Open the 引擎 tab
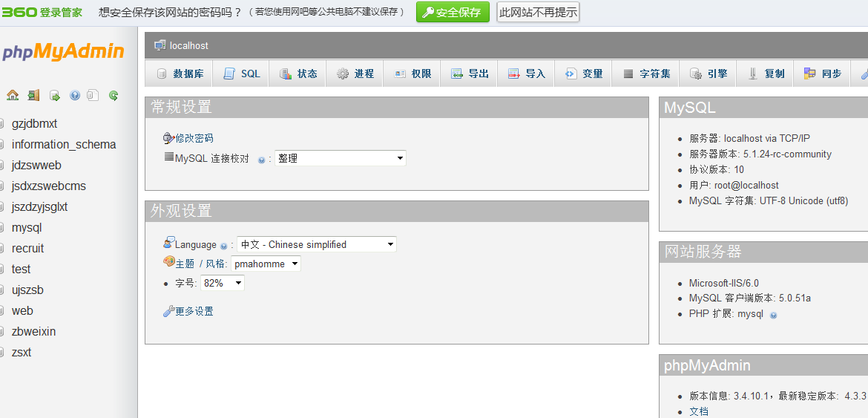The image size is (868, 418). (708, 74)
